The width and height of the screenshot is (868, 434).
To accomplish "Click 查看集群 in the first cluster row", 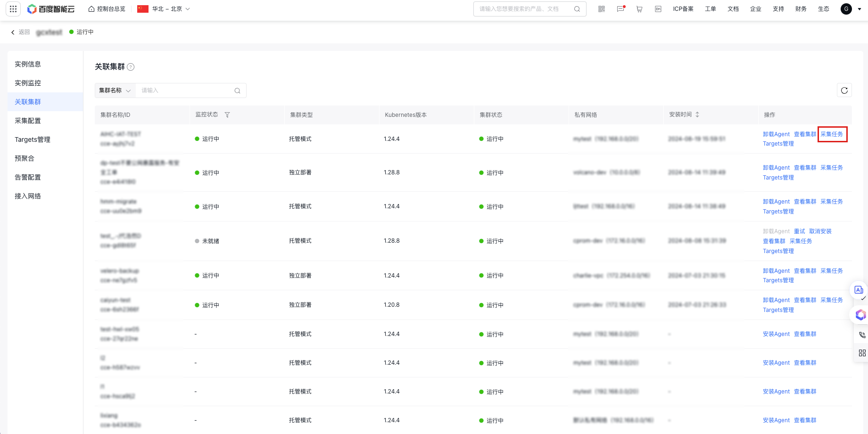I will tap(805, 134).
